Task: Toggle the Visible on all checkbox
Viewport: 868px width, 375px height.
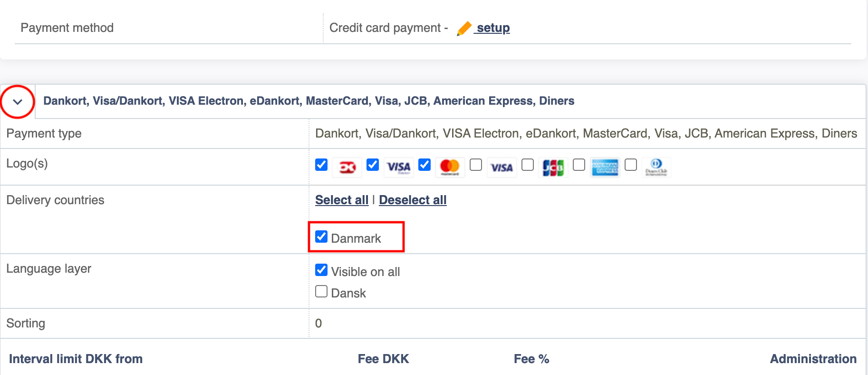Action: click(x=321, y=270)
